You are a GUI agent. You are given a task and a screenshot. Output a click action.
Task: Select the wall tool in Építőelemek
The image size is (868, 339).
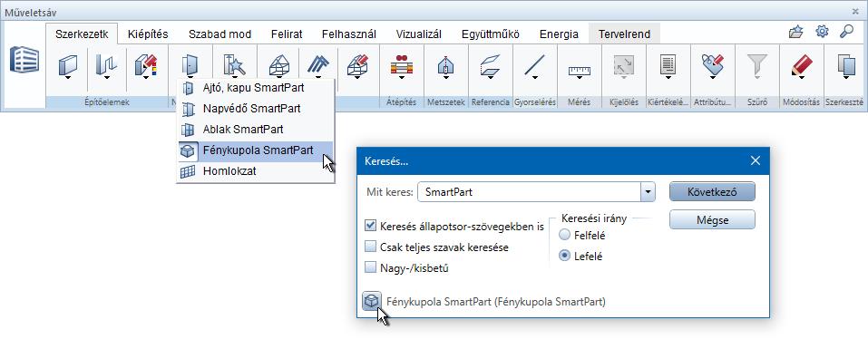(68, 66)
